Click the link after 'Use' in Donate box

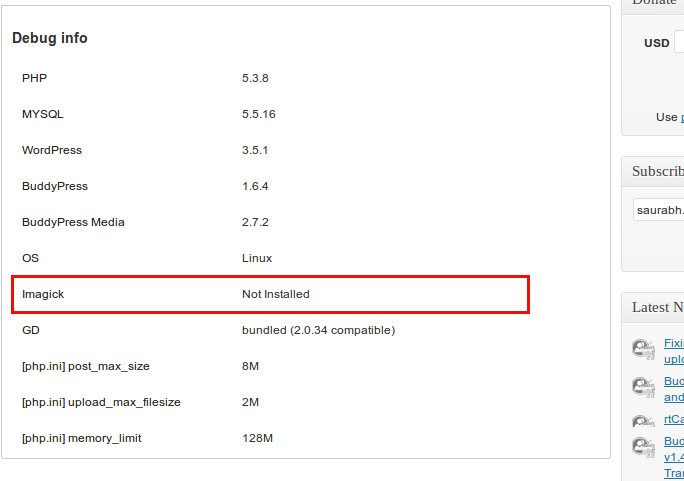(682, 117)
